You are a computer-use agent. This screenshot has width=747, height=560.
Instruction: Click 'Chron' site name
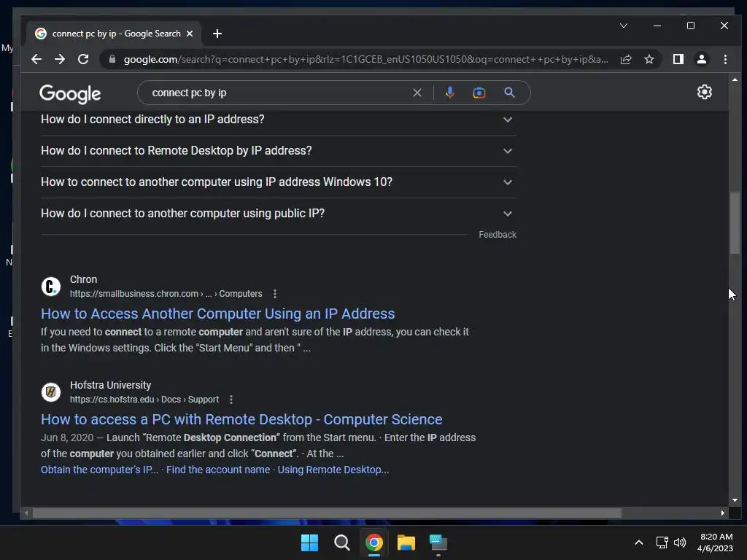pyautogui.click(x=83, y=279)
